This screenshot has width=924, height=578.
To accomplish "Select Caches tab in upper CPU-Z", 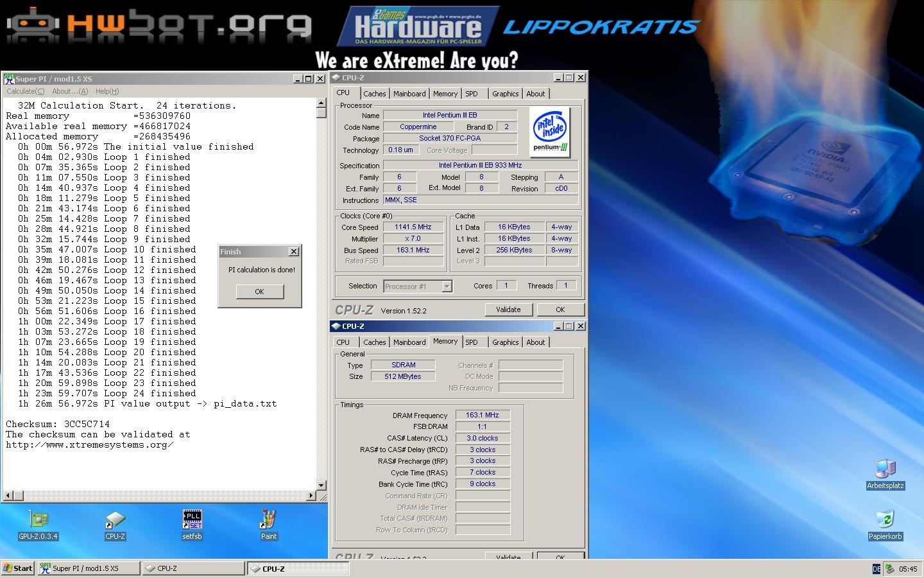I will coord(375,94).
